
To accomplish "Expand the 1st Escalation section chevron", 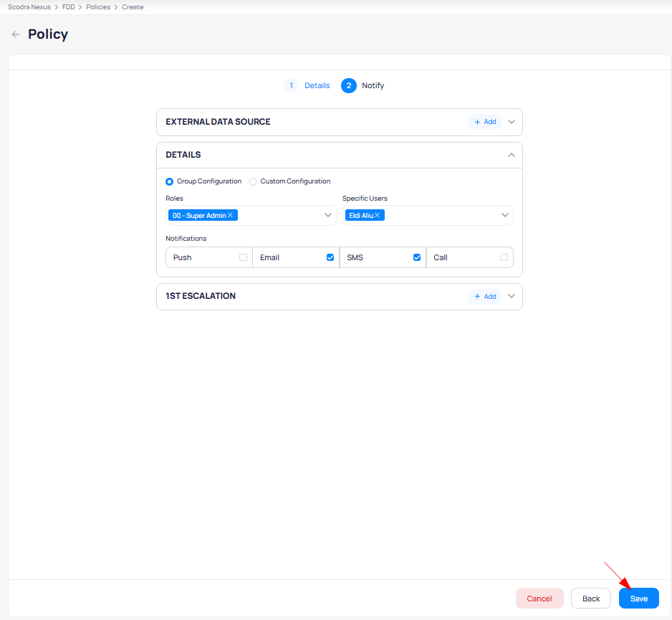I will (x=511, y=296).
